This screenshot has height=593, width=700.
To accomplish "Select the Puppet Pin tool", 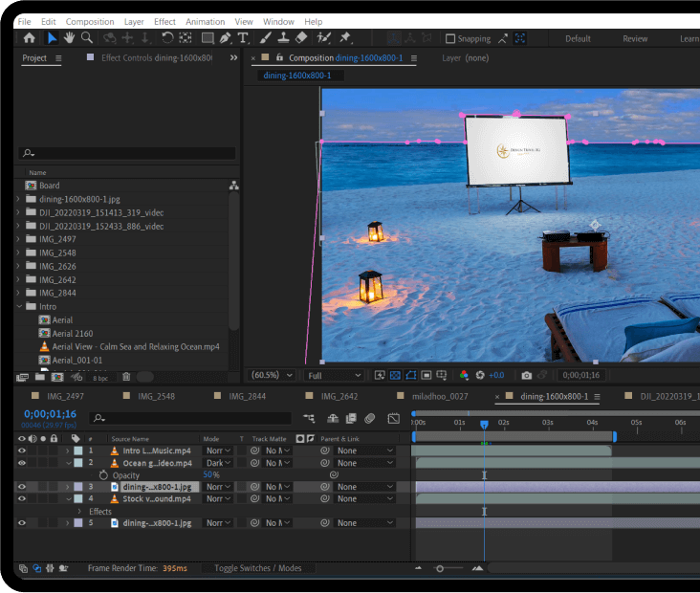I will click(345, 38).
